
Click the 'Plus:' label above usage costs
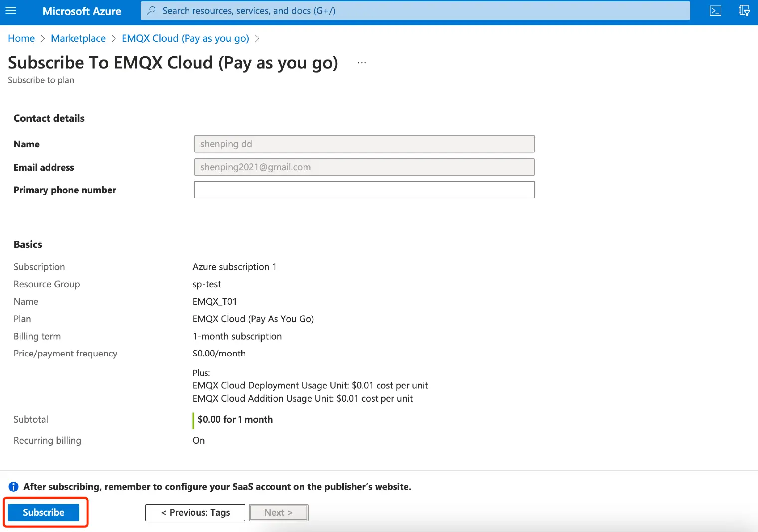click(x=201, y=373)
